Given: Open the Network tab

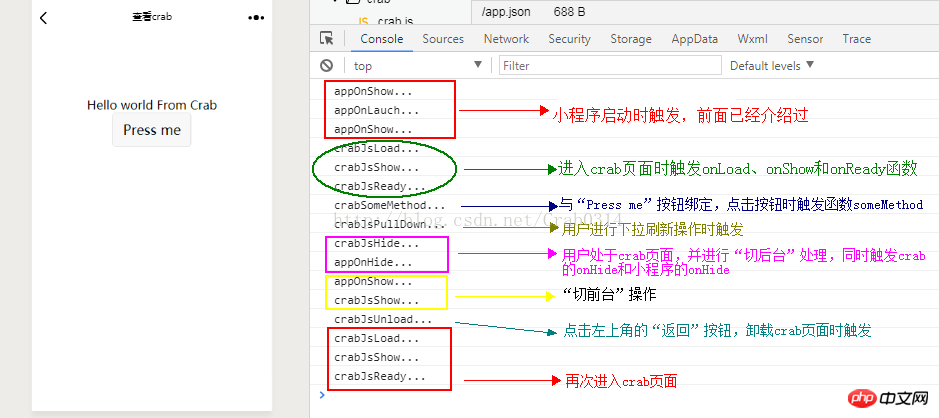Looking at the screenshot, I should click(x=506, y=38).
